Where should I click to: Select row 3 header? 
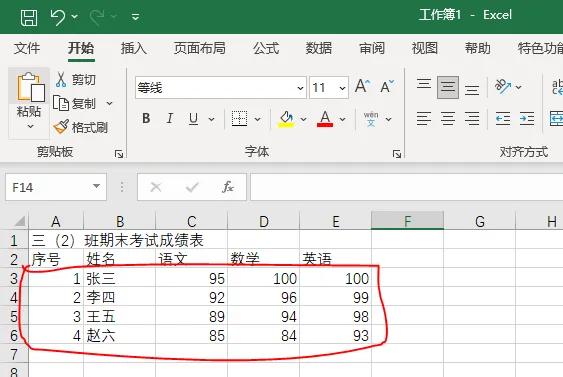pos(14,278)
